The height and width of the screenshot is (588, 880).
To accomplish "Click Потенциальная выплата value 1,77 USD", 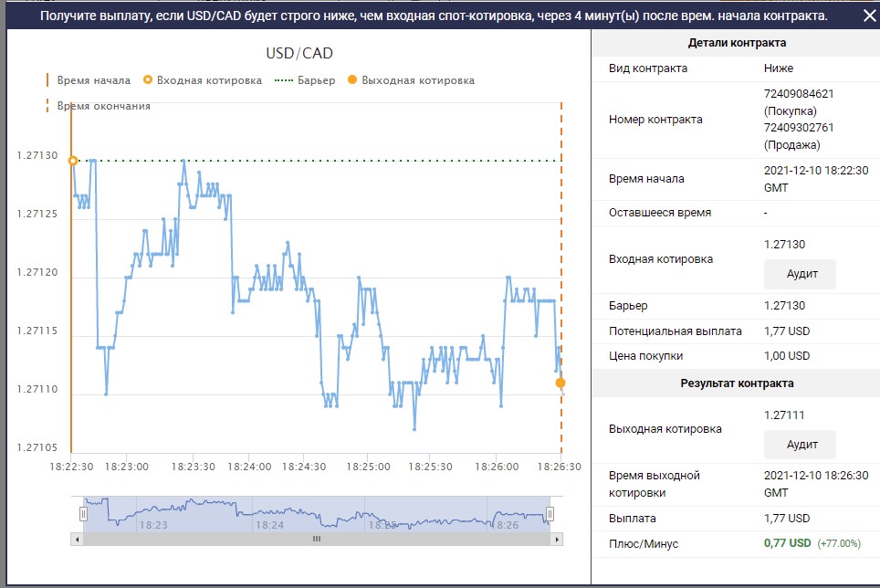I will tap(787, 331).
